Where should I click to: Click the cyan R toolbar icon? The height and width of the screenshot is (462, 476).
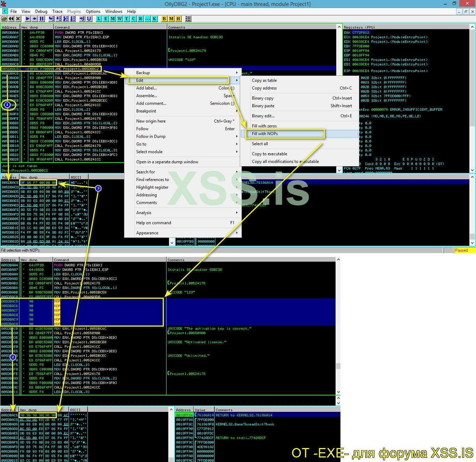coord(141,19)
